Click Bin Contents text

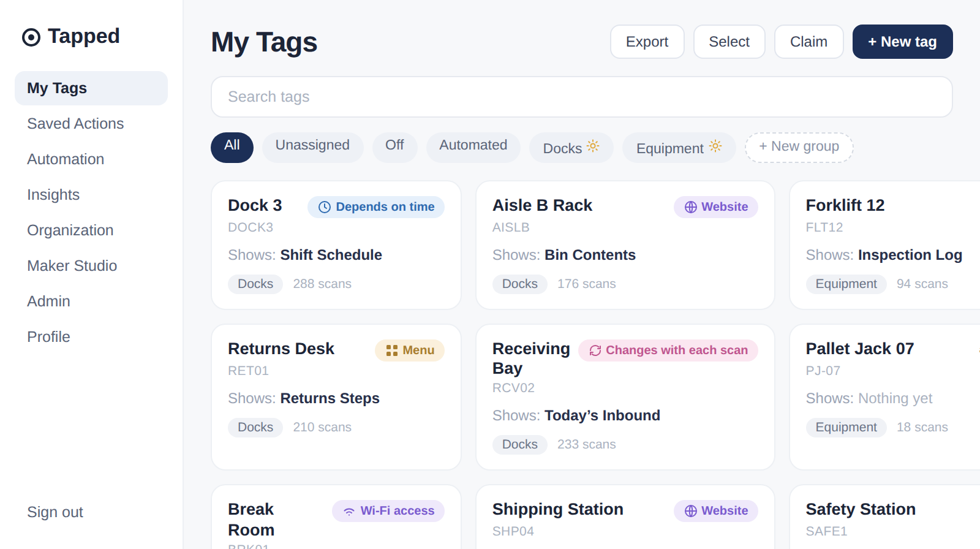point(590,255)
